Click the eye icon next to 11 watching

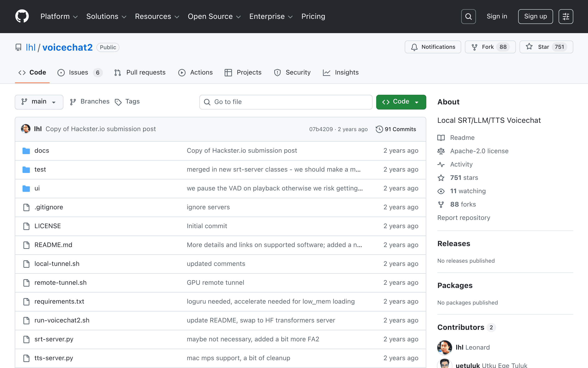(x=441, y=191)
